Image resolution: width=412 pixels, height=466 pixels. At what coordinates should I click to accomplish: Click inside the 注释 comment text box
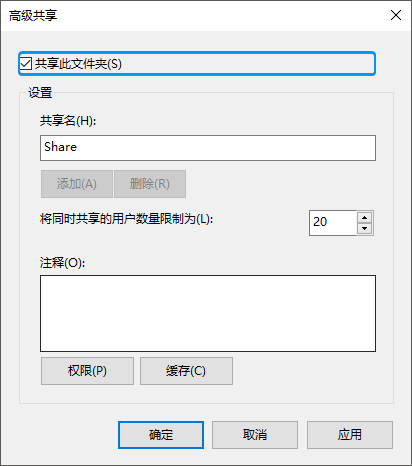coord(208,313)
